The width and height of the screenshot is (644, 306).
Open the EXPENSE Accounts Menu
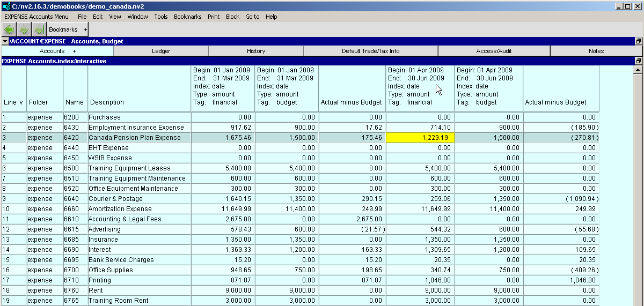click(36, 17)
